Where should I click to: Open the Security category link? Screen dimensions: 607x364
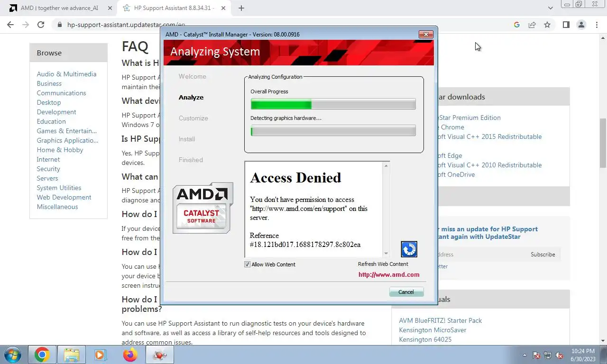48,169
